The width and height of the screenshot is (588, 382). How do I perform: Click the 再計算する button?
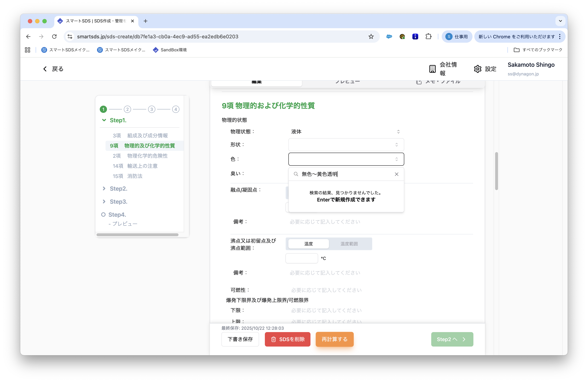335,339
